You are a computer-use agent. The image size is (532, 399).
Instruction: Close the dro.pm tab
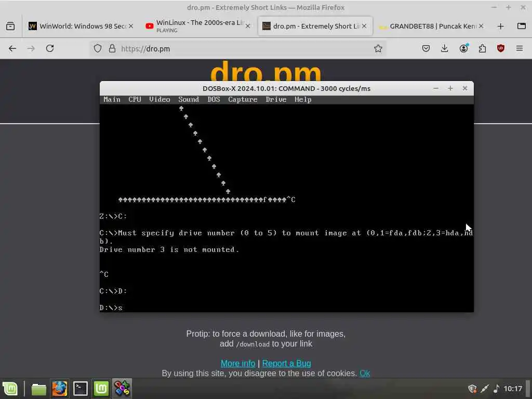[364, 26]
